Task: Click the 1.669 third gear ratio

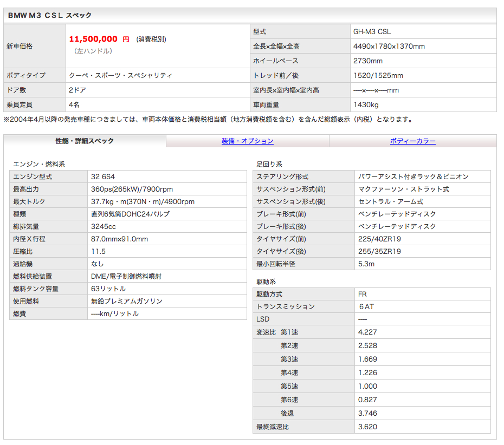Action: [x=367, y=359]
